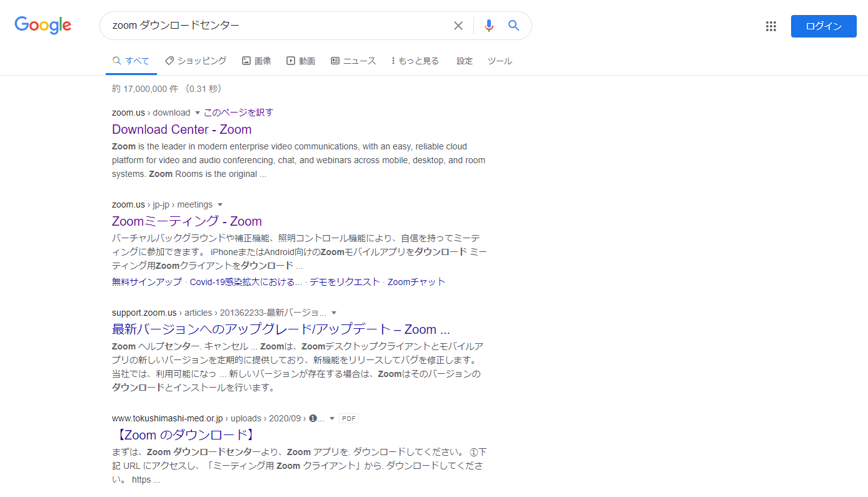The width and height of the screenshot is (868, 497).
Task: Click the zoom.us › download breadcrumb URL
Action: click(151, 113)
